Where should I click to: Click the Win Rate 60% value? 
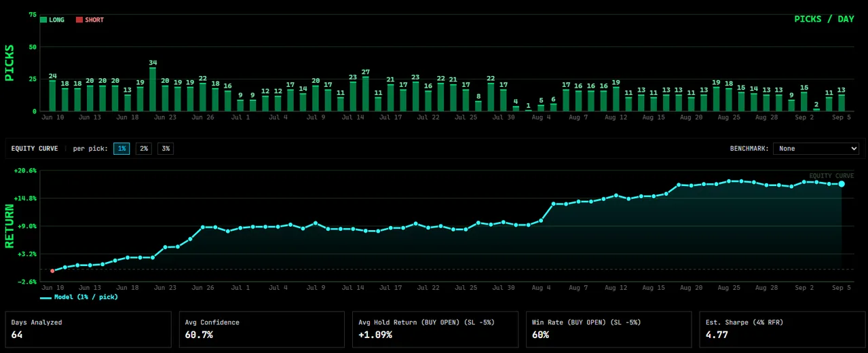541,335
